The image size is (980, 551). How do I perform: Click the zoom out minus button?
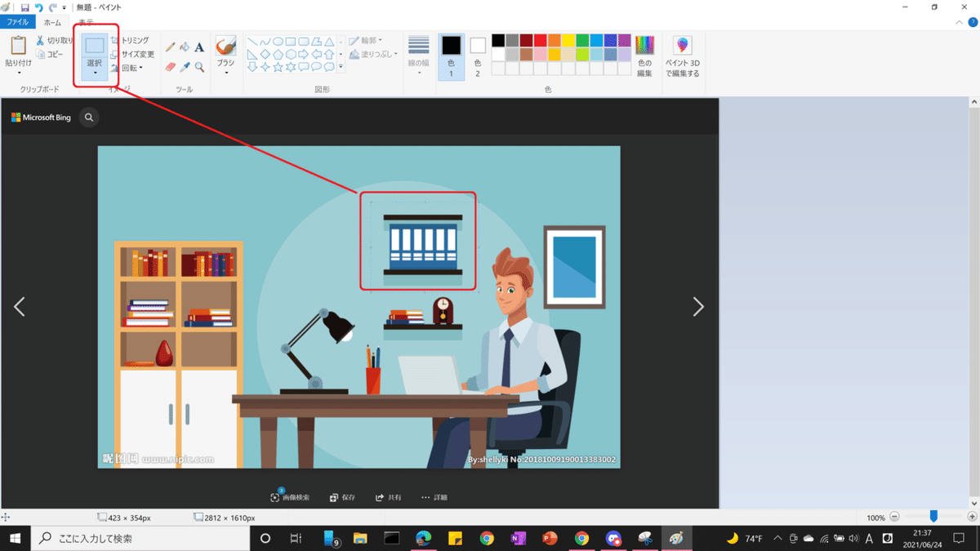pos(895,518)
